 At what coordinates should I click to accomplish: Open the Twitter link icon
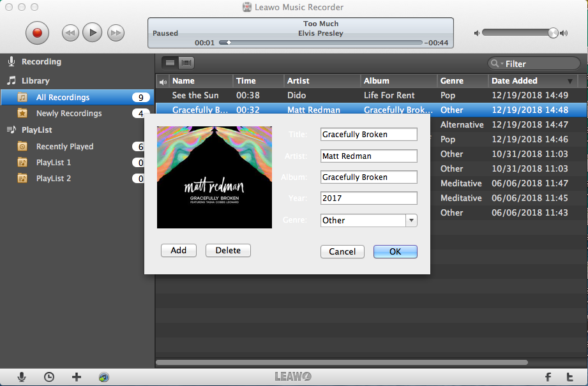coord(569,377)
